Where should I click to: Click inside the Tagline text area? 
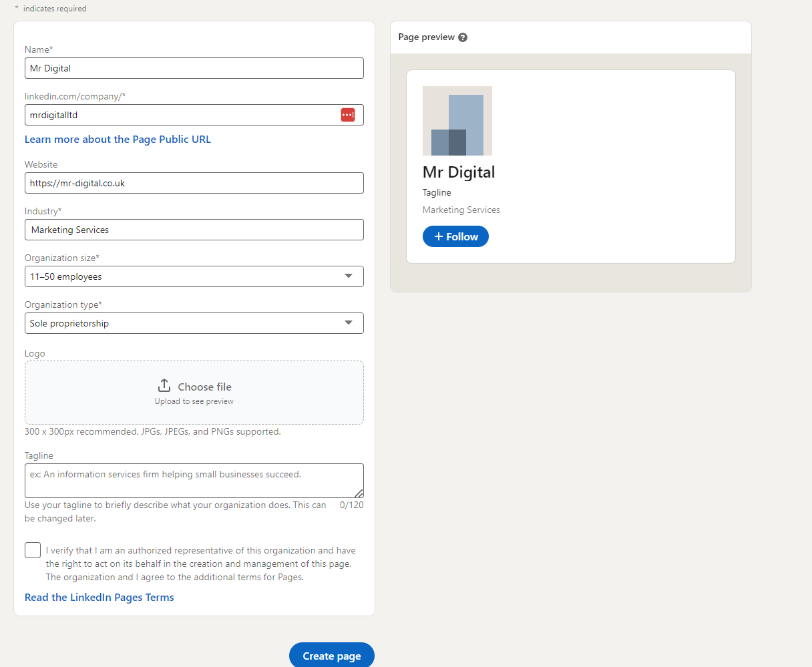pos(194,480)
